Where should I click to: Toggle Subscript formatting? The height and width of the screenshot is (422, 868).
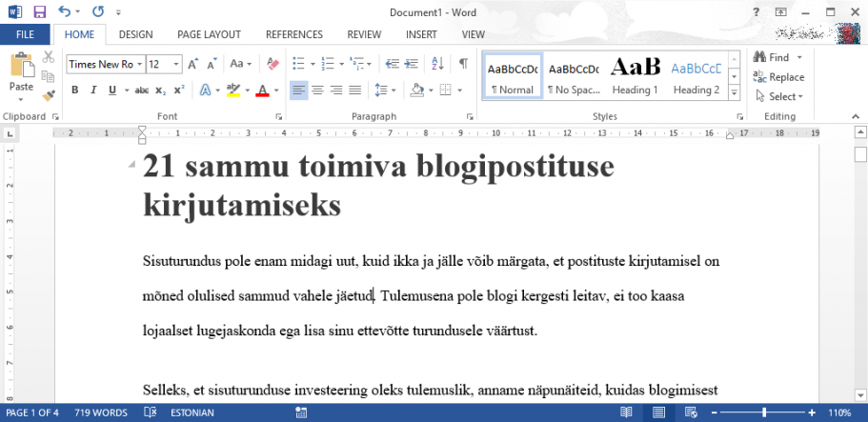tap(160, 90)
